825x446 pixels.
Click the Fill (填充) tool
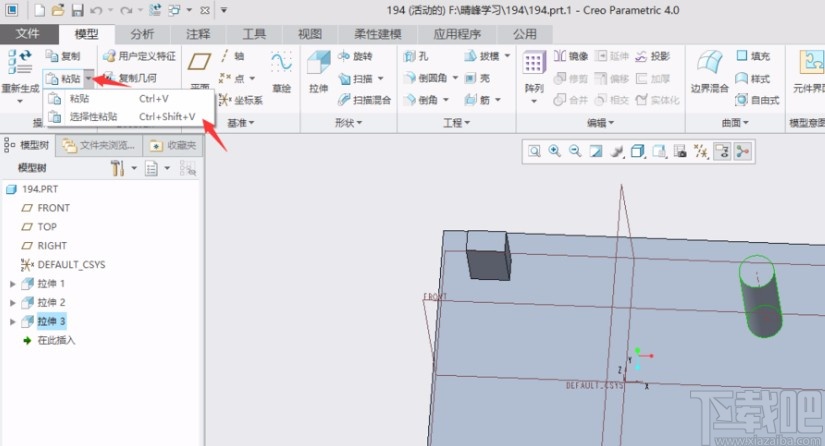click(753, 56)
